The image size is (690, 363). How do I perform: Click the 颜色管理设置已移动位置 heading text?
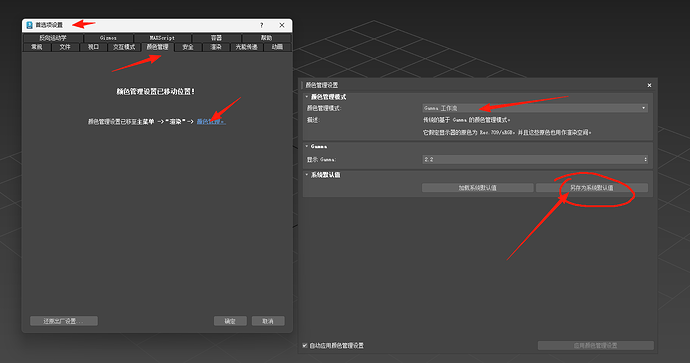[x=155, y=92]
